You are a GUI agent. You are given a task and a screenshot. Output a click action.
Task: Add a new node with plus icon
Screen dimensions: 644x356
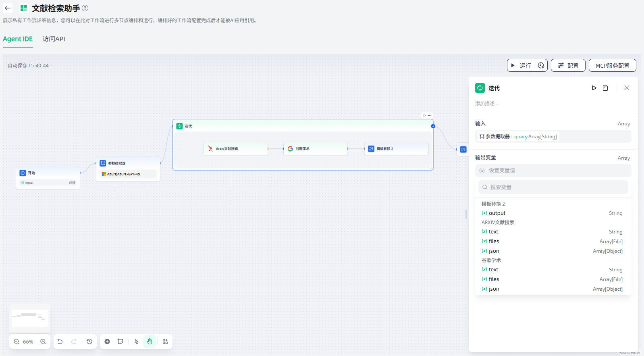[107, 341]
